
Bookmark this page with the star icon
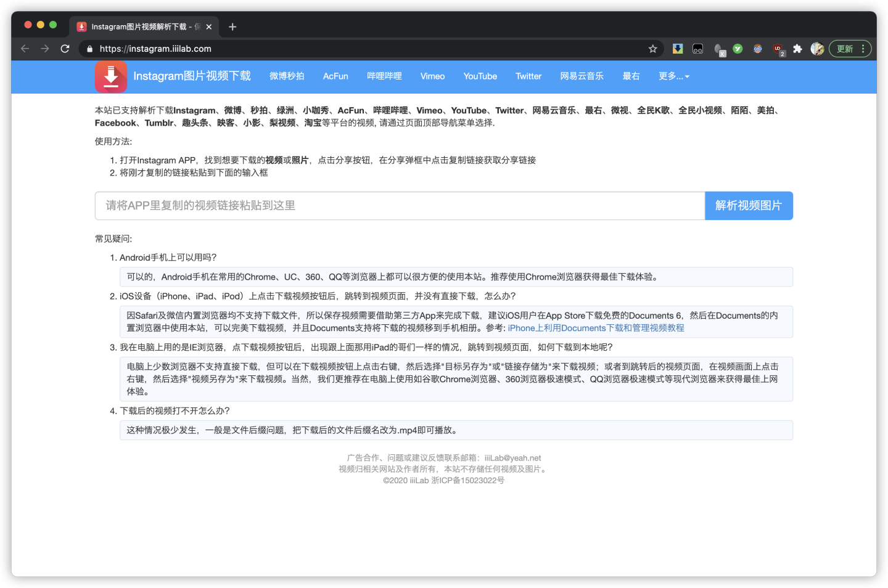click(x=652, y=49)
